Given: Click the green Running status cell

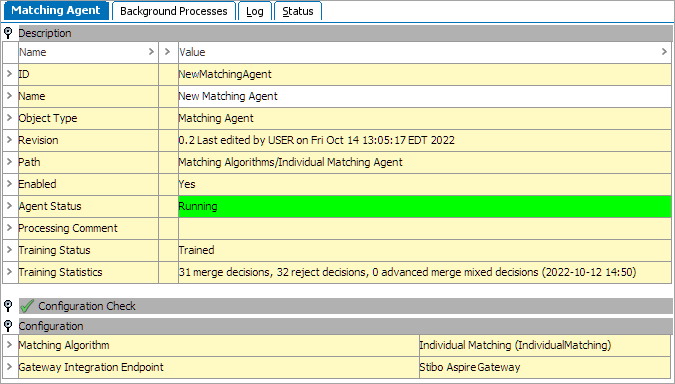Looking at the screenshot, I should coord(424,206).
